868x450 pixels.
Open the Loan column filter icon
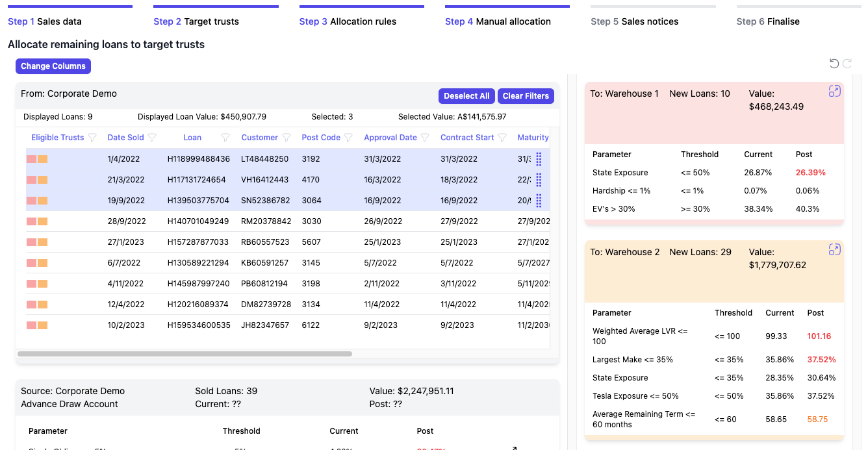(225, 138)
